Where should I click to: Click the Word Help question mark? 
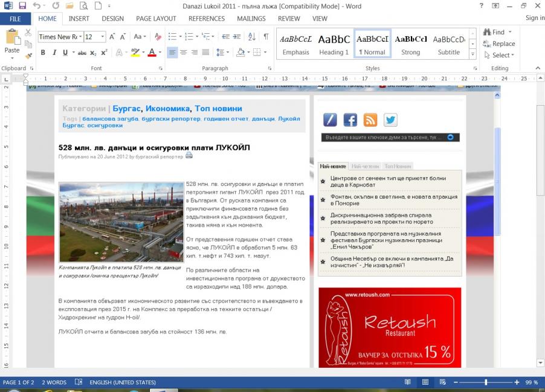pos(482,5)
